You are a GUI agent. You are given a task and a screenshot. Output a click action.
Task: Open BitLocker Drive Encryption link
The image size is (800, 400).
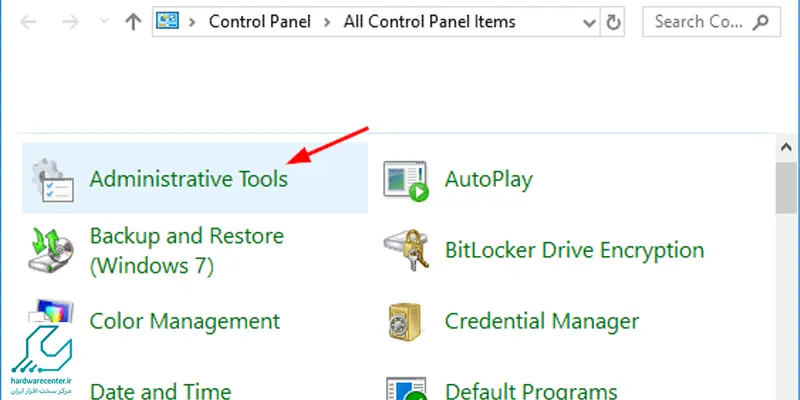click(574, 250)
